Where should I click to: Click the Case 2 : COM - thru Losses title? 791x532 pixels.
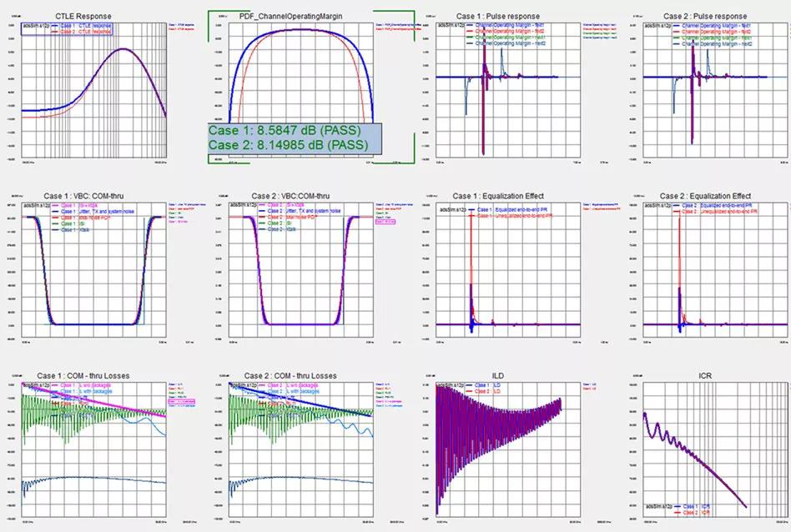(290, 376)
